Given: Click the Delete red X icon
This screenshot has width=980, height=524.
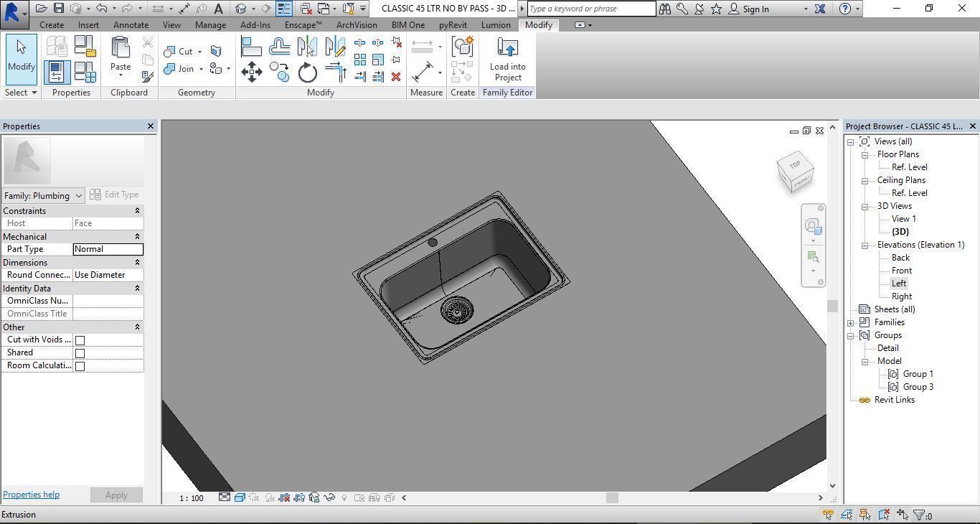Looking at the screenshot, I should pyautogui.click(x=396, y=77).
